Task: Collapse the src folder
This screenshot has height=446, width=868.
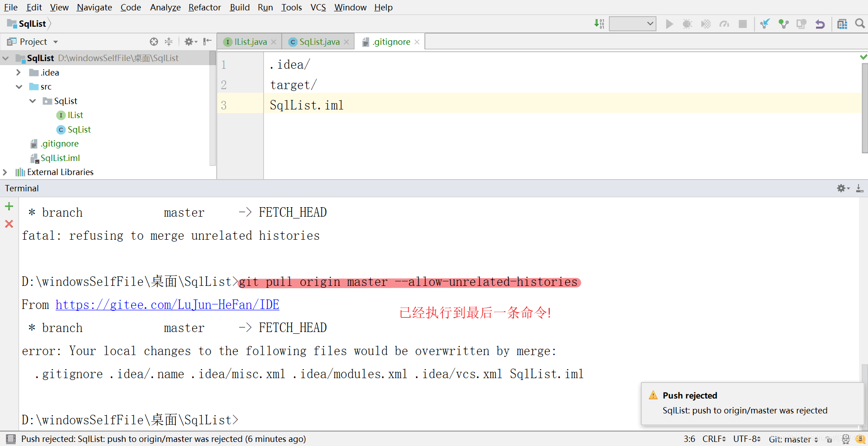Action: (19, 86)
